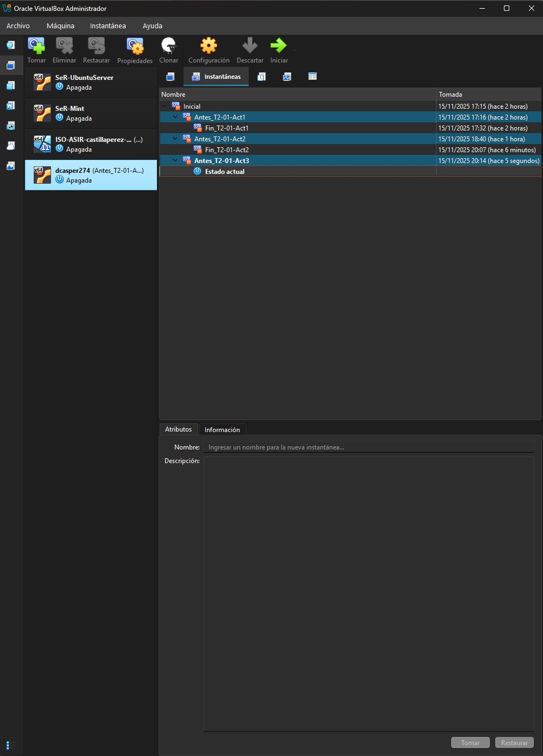
Task: Open Configuración with the orange gear icon
Action: [209, 46]
